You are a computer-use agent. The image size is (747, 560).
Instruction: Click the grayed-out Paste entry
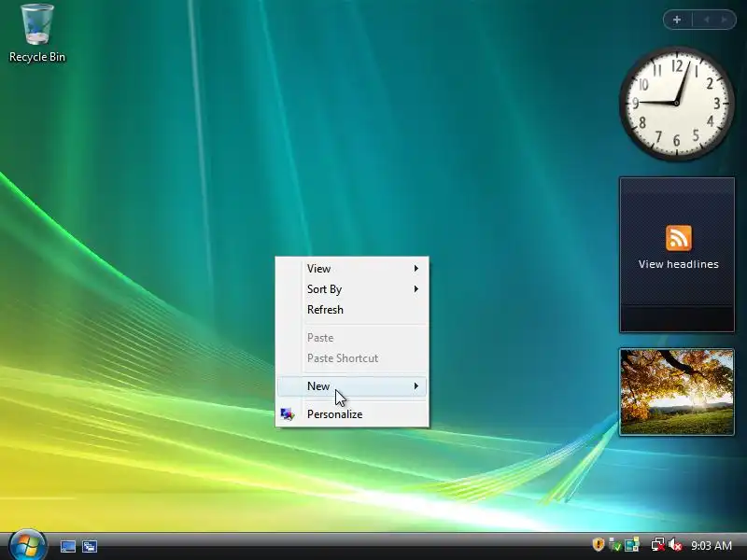[x=352, y=338]
